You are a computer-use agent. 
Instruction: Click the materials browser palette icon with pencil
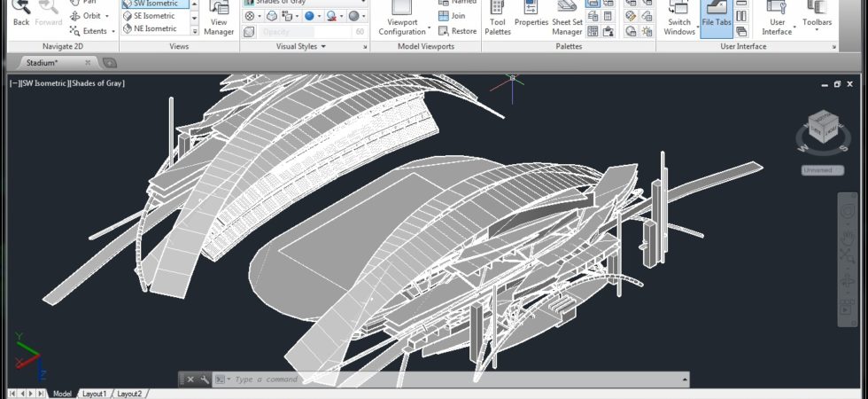coord(631,16)
